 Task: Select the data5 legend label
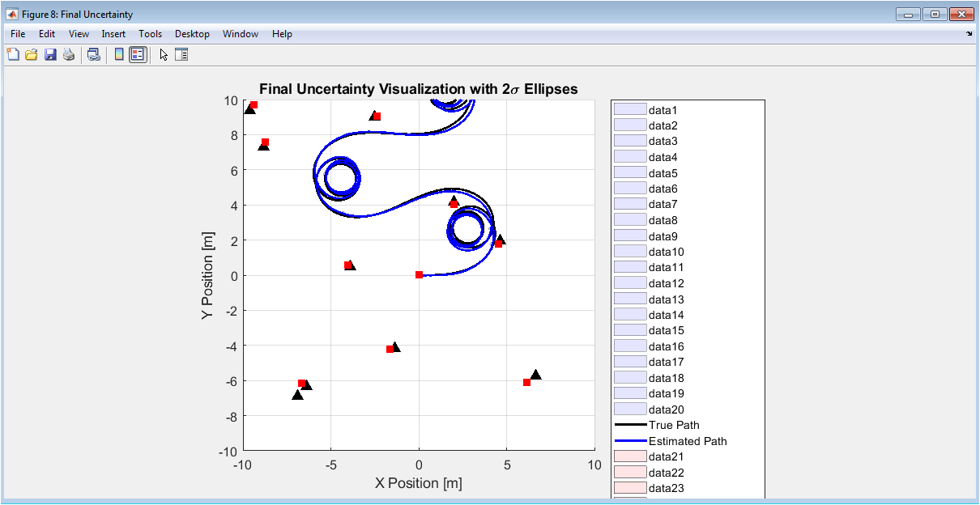[663, 172]
